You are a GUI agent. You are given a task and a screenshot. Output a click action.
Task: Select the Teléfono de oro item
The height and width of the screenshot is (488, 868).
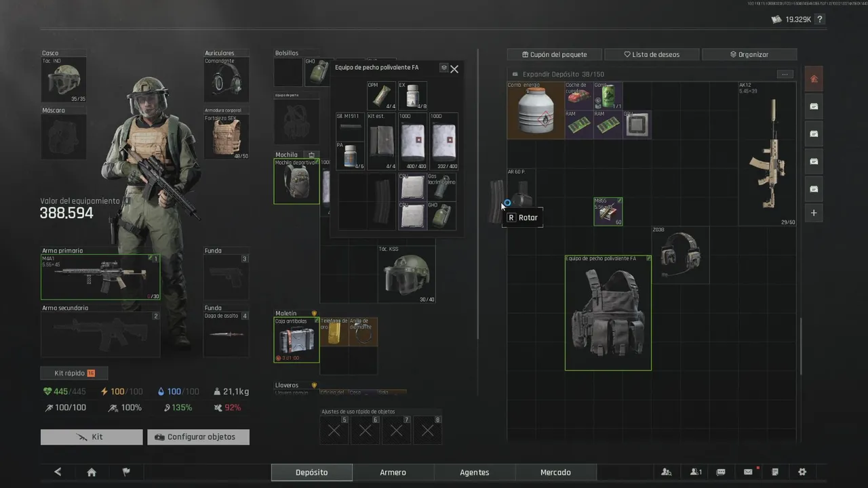(x=334, y=332)
